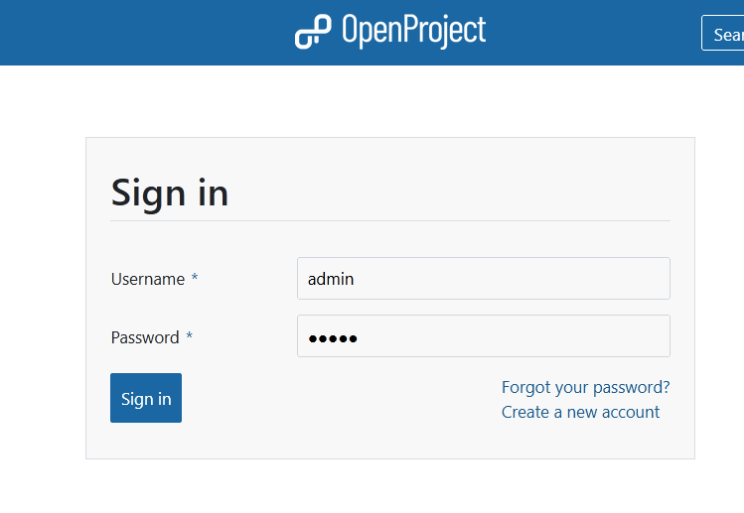Viewport: 744px width, 513px height.
Task: Click the masked dots in Password field
Action: click(333, 338)
